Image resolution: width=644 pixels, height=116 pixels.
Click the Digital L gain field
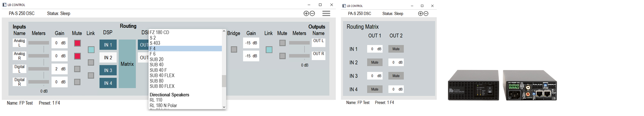tap(60, 69)
